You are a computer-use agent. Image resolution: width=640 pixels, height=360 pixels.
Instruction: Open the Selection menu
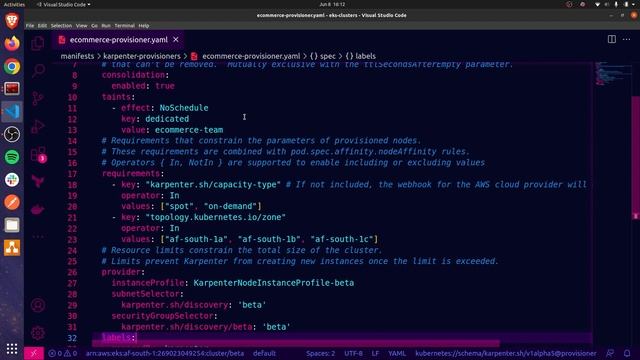(x=61, y=26)
